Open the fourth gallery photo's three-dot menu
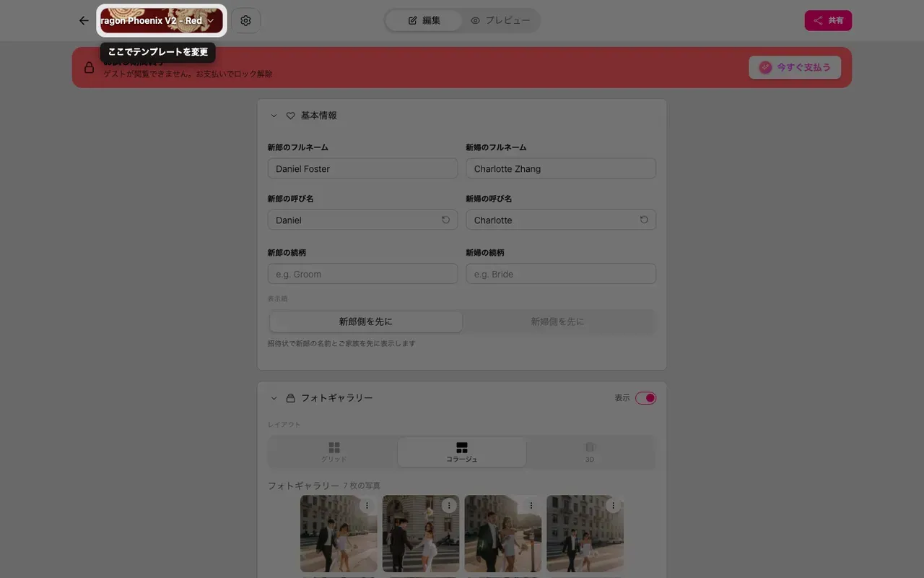Viewport: 924px width, 578px height. pyautogui.click(x=614, y=506)
